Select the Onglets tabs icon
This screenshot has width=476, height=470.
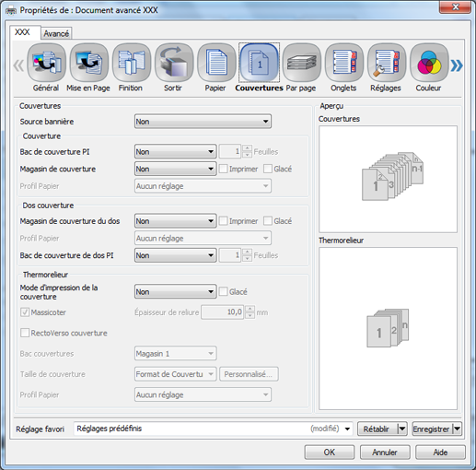[x=344, y=63]
